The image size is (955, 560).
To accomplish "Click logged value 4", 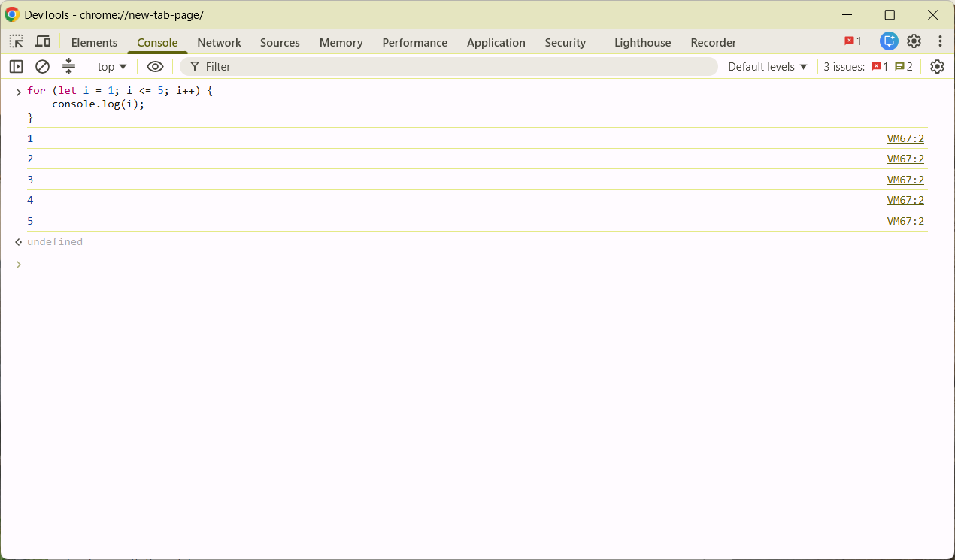I will click(x=30, y=200).
